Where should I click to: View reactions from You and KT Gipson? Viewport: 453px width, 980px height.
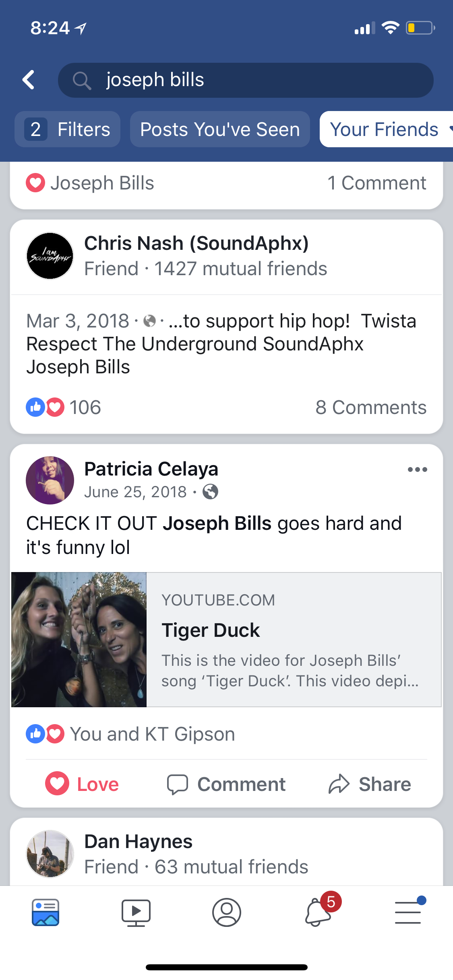pos(152,734)
